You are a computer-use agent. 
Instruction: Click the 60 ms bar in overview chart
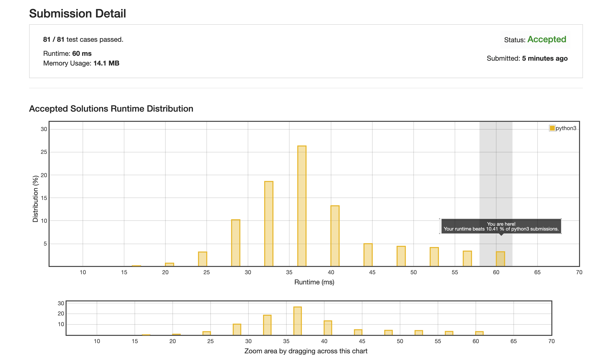(x=479, y=333)
